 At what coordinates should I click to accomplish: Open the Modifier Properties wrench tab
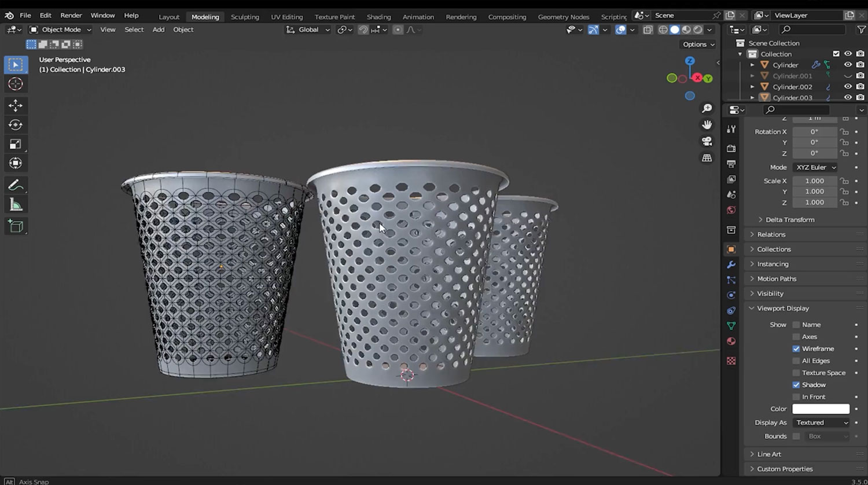tap(731, 264)
